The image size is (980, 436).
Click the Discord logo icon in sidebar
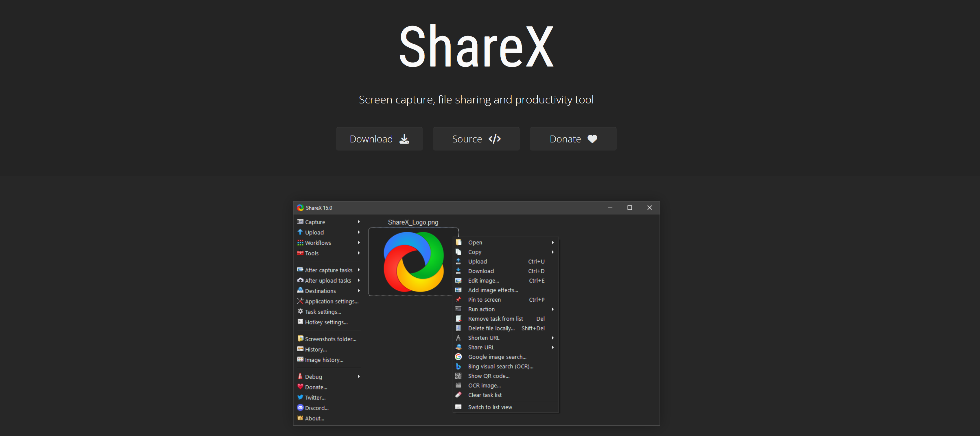pos(300,407)
